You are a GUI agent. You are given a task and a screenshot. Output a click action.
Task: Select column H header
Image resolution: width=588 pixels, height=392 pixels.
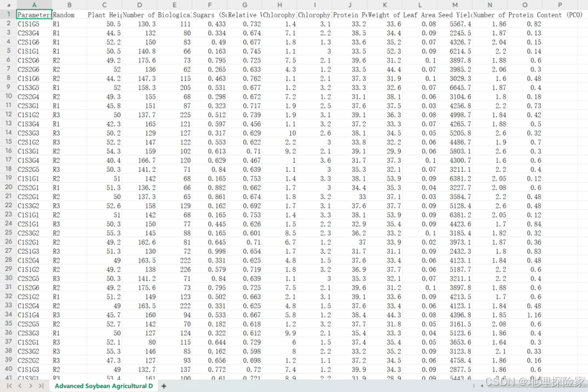[x=280, y=5]
